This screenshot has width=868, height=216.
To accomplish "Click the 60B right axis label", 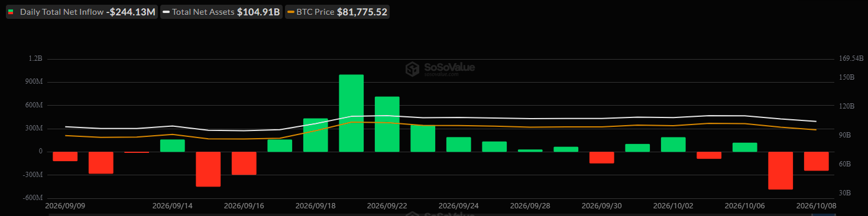I will click(845, 164).
